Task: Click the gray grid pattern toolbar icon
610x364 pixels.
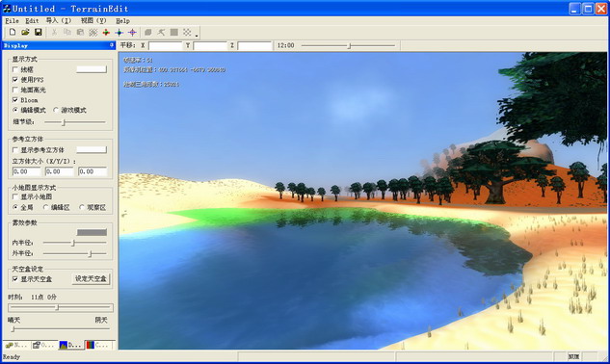Action: [93, 33]
